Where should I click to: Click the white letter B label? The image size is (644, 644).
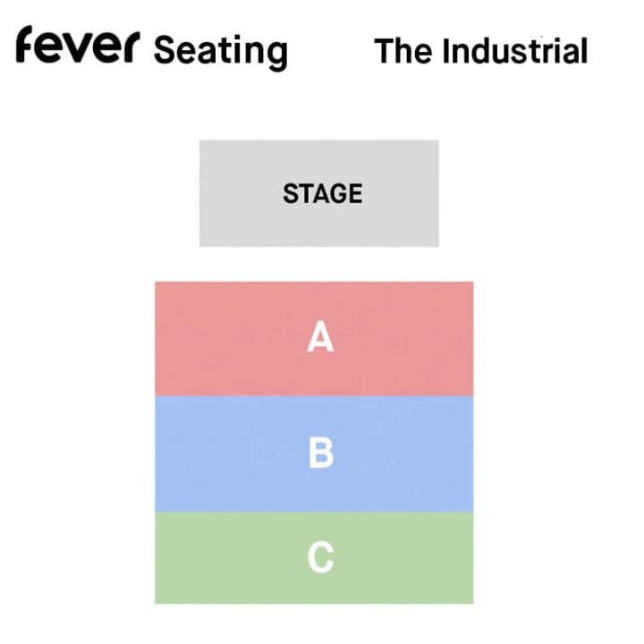point(321,453)
